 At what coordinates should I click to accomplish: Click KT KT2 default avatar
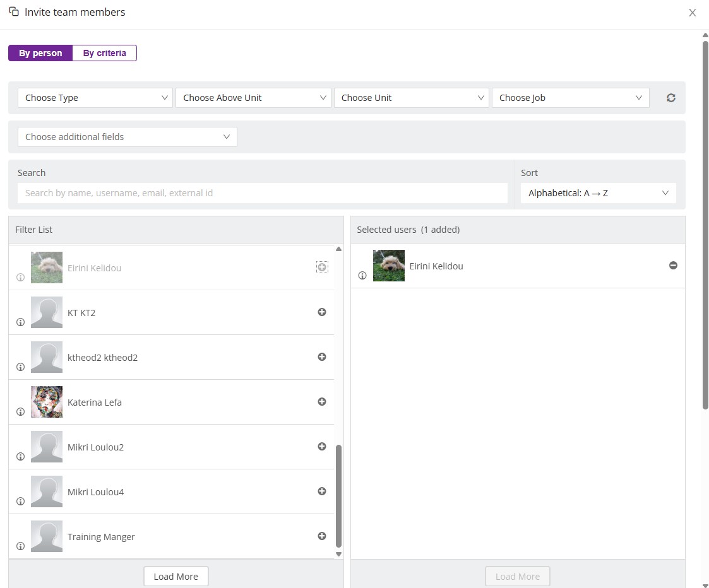point(47,312)
